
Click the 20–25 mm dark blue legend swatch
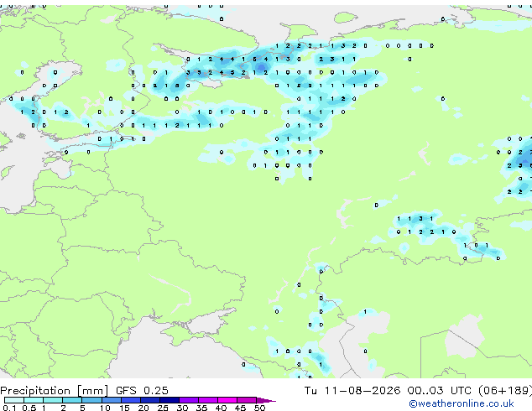point(150,400)
